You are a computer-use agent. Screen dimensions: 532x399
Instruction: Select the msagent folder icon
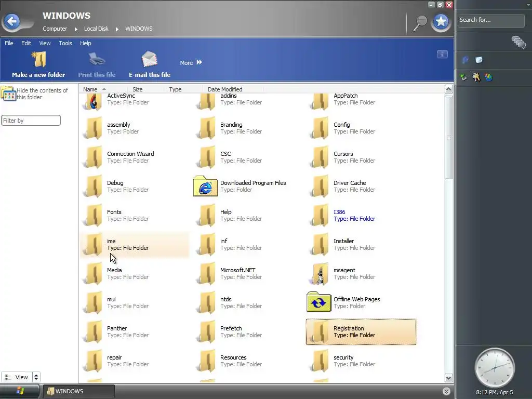320,273
